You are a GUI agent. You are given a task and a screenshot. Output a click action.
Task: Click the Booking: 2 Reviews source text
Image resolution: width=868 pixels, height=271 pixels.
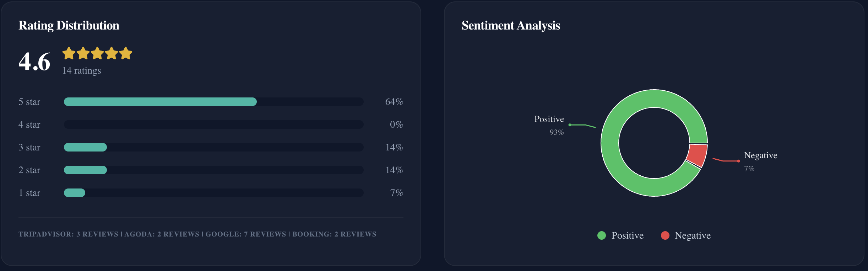(334, 234)
